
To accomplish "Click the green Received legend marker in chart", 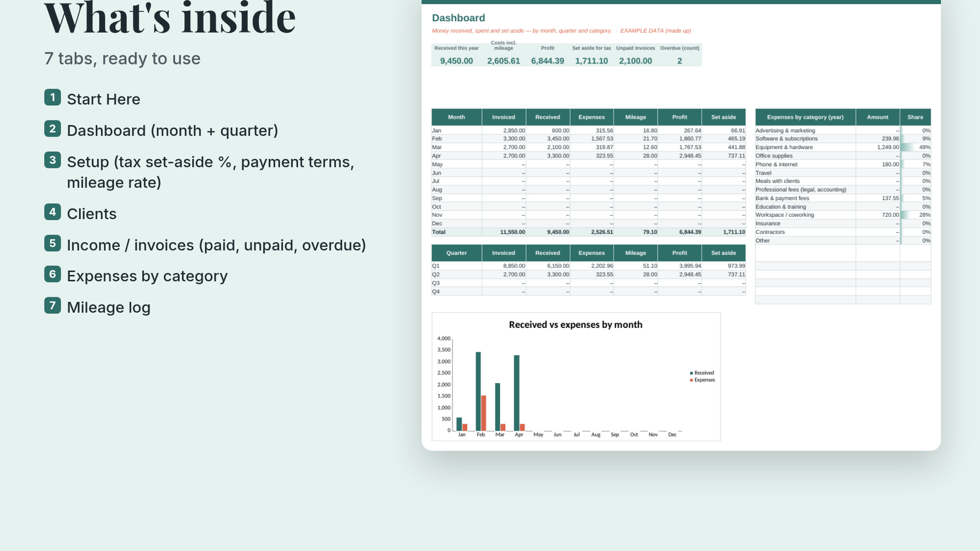I will click(691, 373).
